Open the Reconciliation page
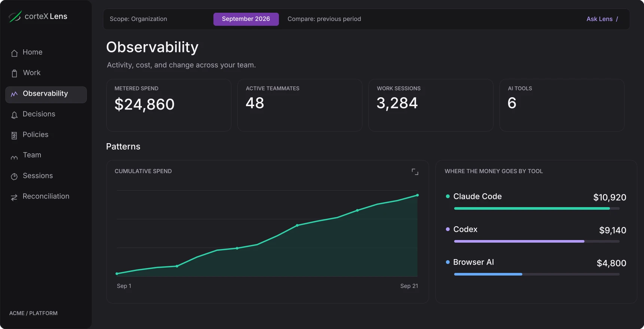This screenshot has height=329, width=644. [46, 196]
